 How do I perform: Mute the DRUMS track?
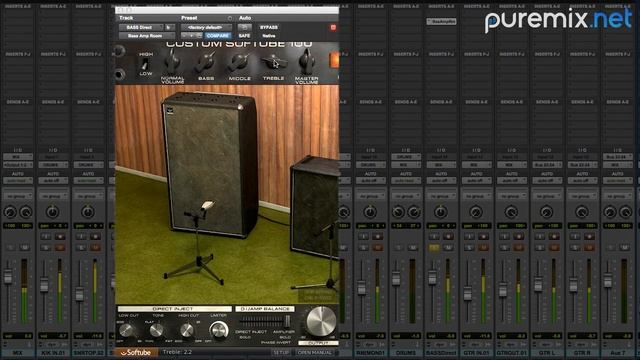413,247
